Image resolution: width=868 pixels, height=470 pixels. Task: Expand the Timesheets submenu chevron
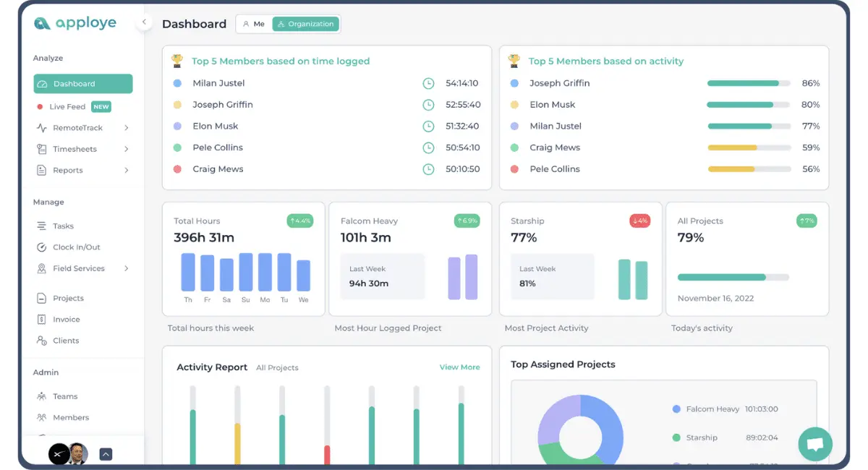[x=126, y=149]
